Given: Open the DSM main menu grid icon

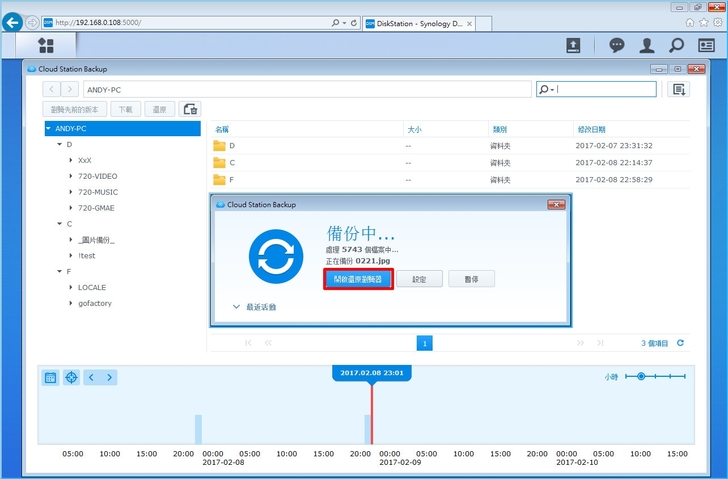Looking at the screenshot, I should 45,45.
